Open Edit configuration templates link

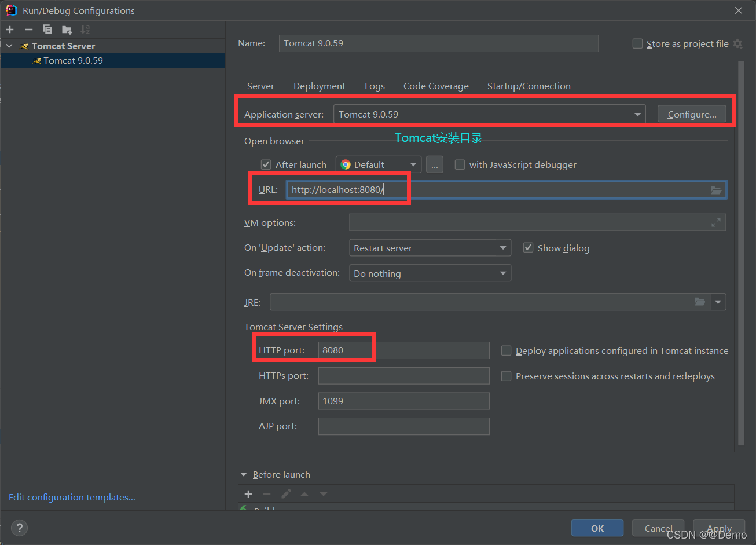coord(72,497)
